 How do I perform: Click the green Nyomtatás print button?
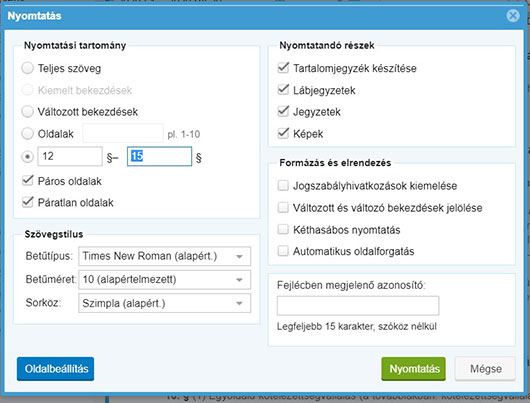click(413, 369)
